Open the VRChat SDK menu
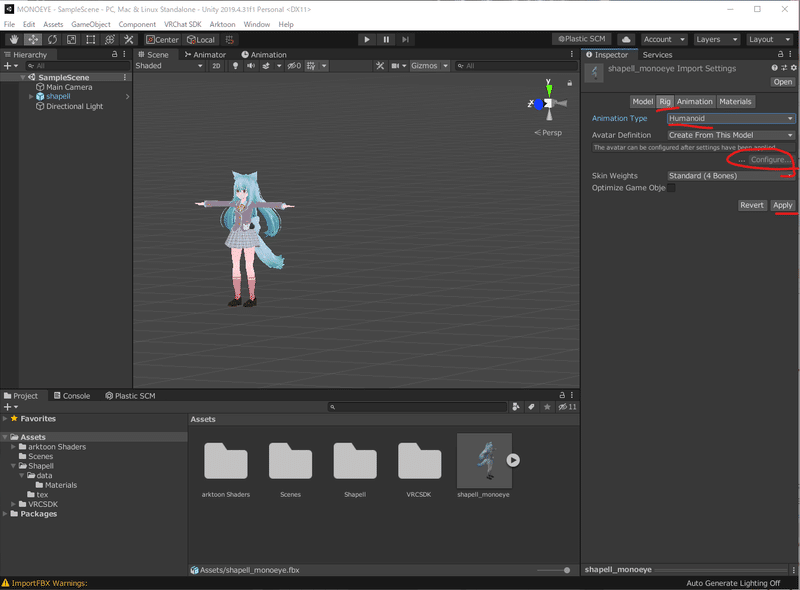This screenshot has height=590, width=800. coord(183,24)
